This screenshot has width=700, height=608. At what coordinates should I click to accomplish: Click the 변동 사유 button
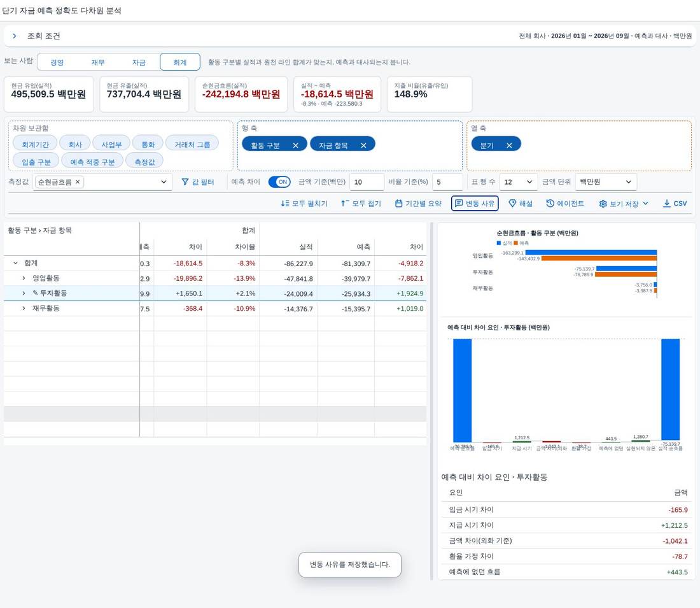pos(475,203)
